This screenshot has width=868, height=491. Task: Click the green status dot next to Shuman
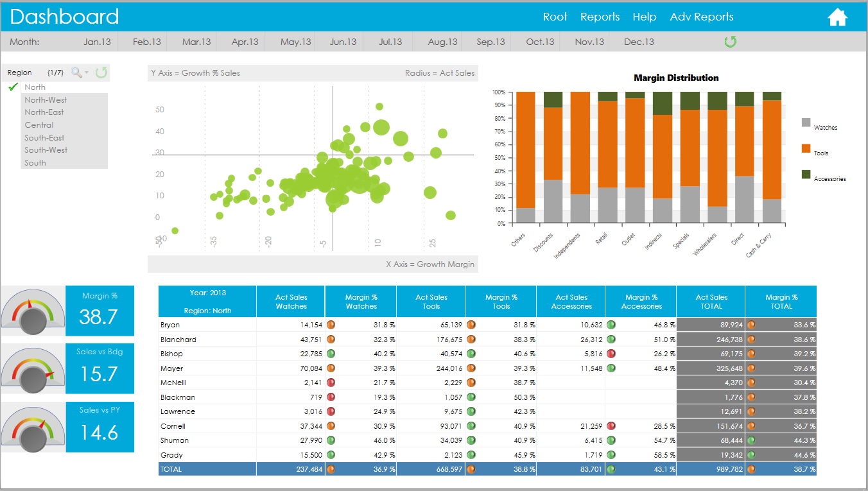(x=331, y=440)
